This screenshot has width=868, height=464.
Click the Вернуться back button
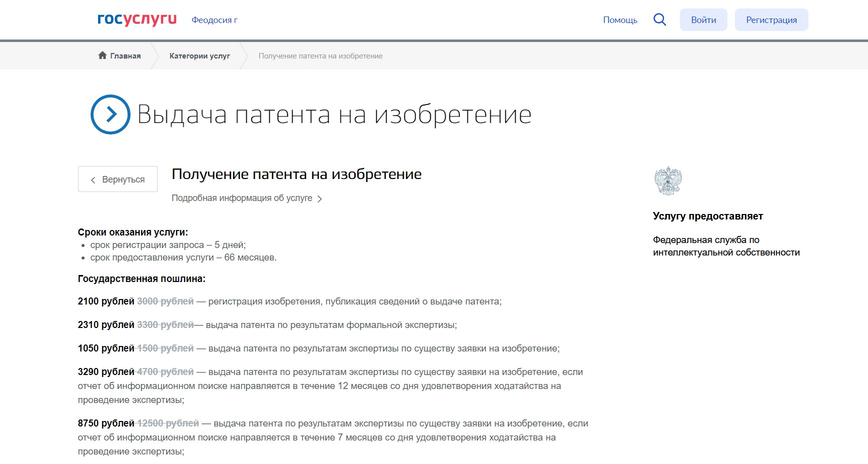(118, 179)
